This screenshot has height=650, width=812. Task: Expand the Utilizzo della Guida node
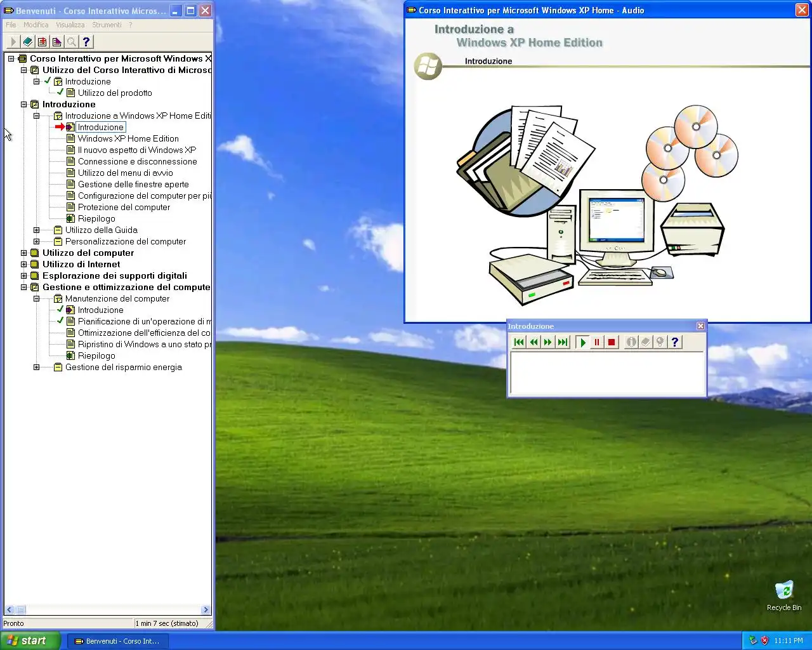(36, 230)
